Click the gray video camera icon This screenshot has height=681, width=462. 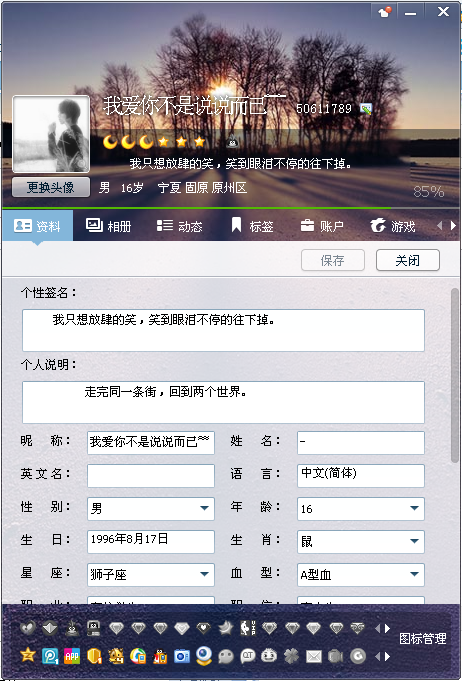[336, 656]
